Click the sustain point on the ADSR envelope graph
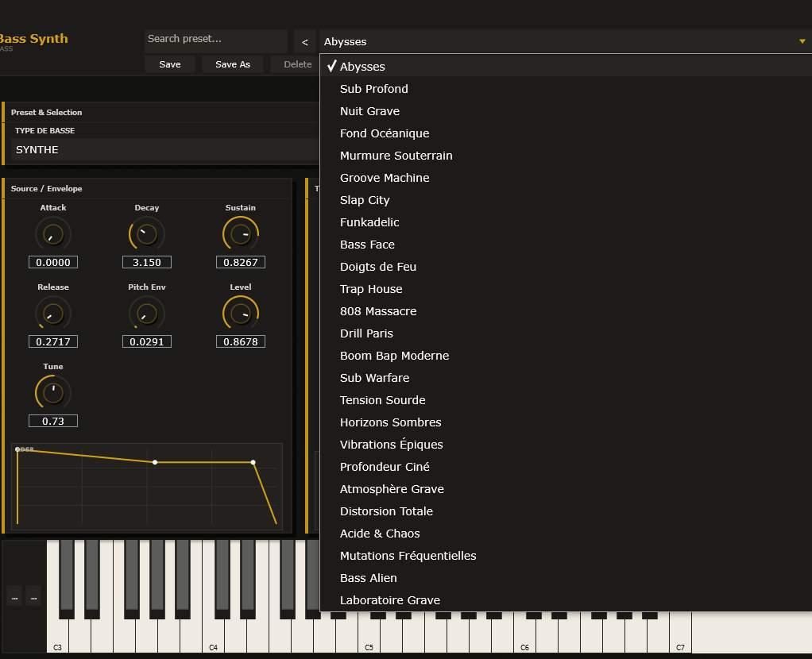This screenshot has height=659, width=812. 253,462
